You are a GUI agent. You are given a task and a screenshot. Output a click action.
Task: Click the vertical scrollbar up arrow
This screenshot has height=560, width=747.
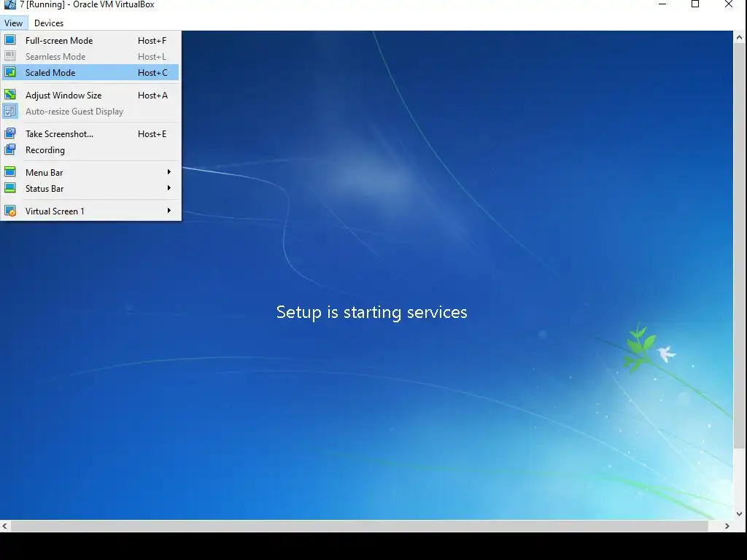point(740,37)
